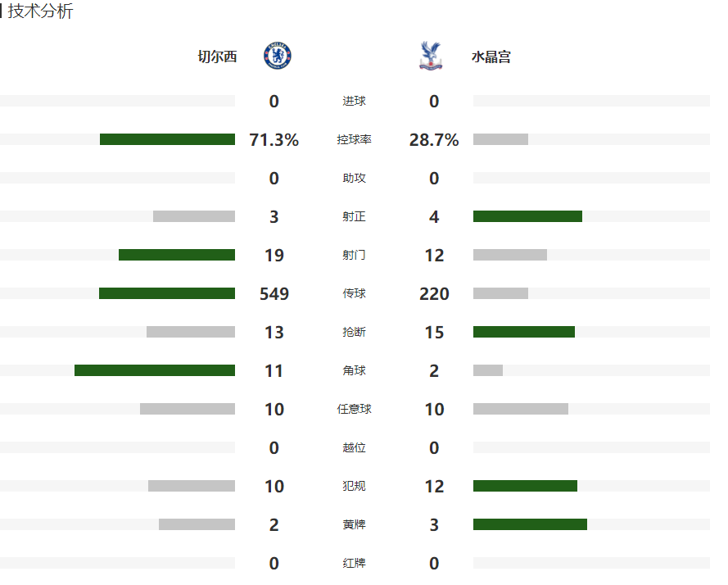Image resolution: width=728 pixels, height=585 pixels.
Task: Click Chelsea's green 射门 shots bar
Action: pyautogui.click(x=177, y=255)
